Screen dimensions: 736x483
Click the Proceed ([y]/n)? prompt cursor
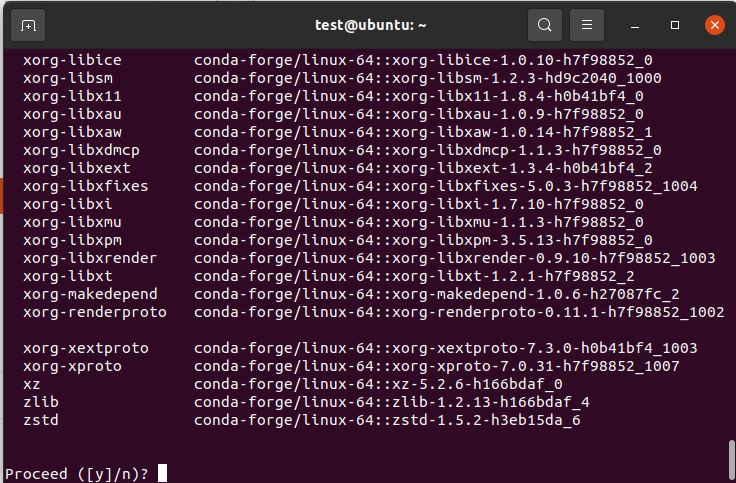click(x=162, y=473)
